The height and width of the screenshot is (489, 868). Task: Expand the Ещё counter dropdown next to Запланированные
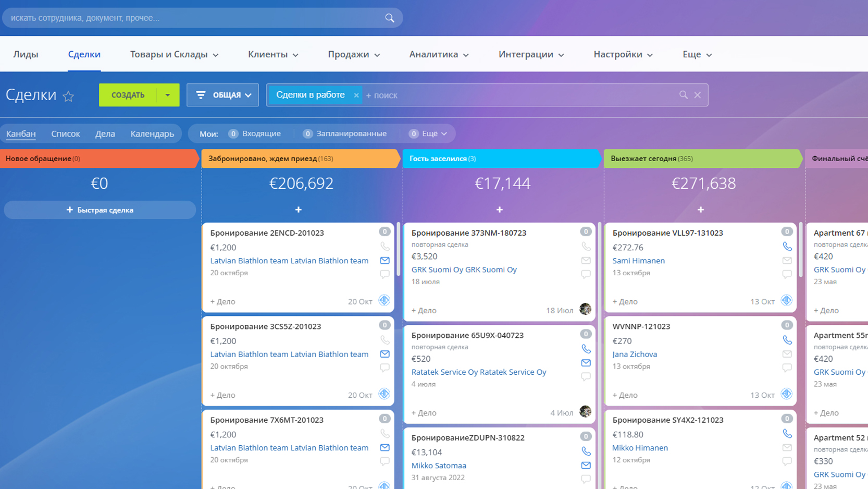tap(428, 134)
